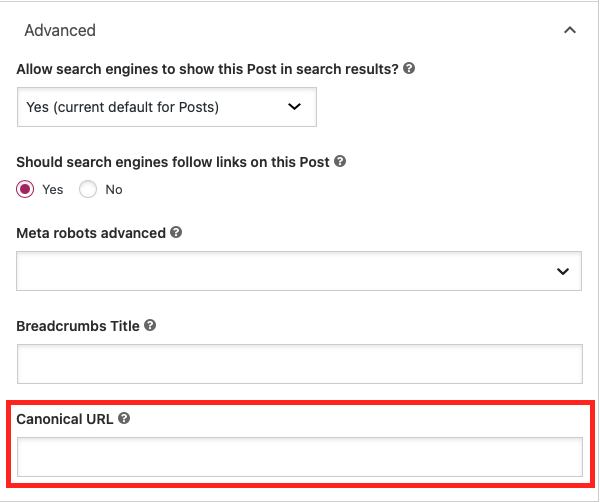The height and width of the screenshot is (502, 600).
Task: Click the "Canonical URL" field label
Action: click(64, 418)
